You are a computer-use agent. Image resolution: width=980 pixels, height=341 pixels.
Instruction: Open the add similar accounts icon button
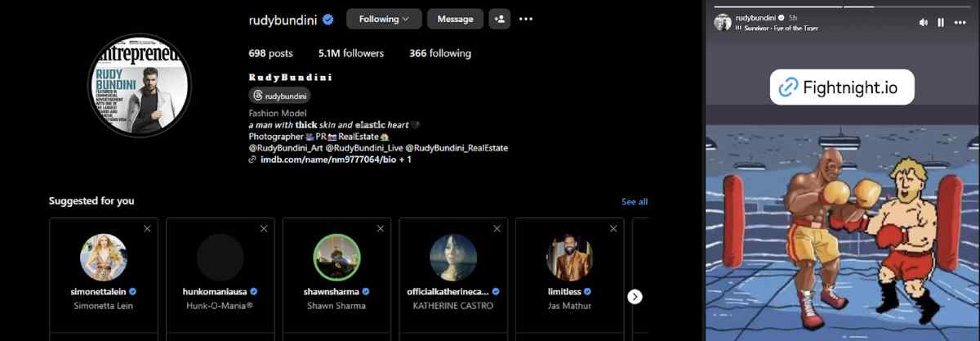498,19
